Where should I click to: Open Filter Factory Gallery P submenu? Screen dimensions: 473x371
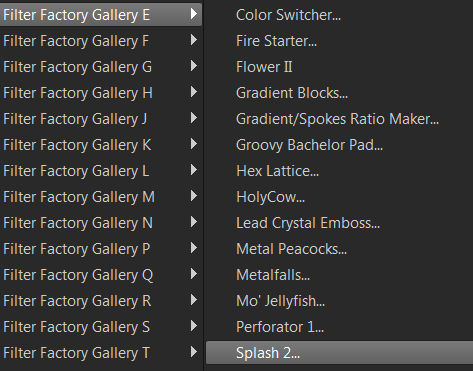point(101,249)
